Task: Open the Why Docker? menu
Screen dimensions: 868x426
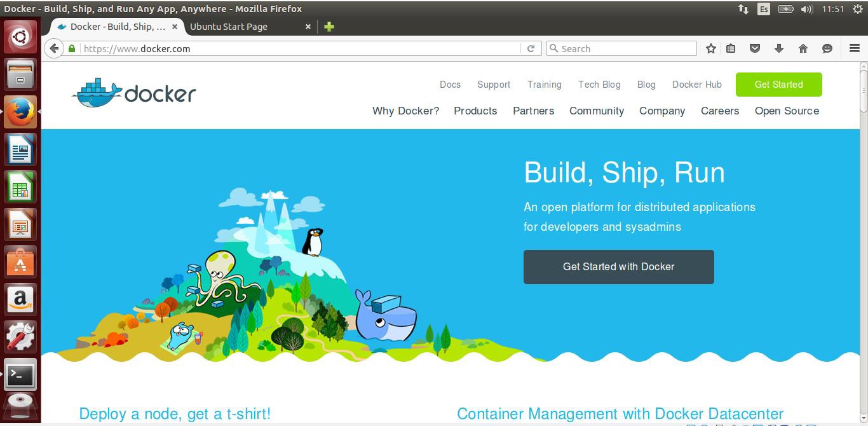Action: coord(405,111)
